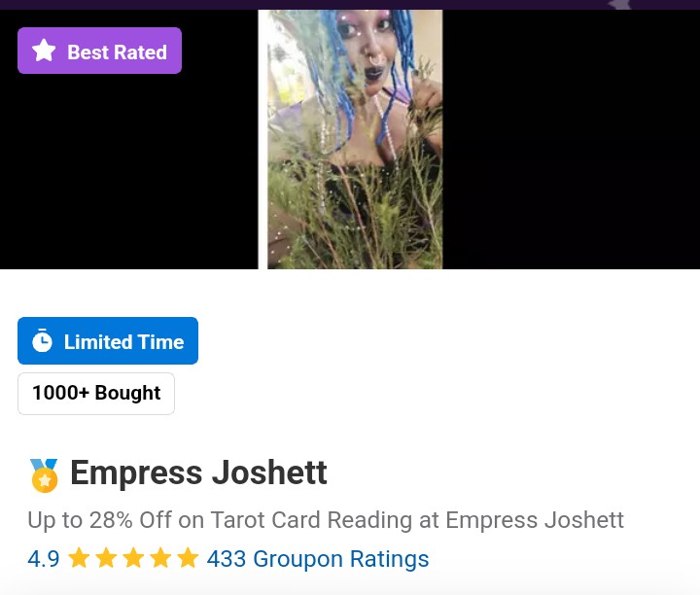700x595 pixels.
Task: Open the 433 Groupon Ratings link
Action: click(x=317, y=559)
